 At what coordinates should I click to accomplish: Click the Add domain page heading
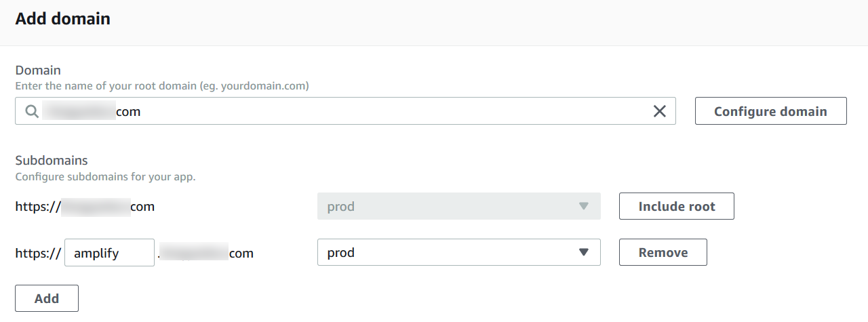click(x=62, y=18)
